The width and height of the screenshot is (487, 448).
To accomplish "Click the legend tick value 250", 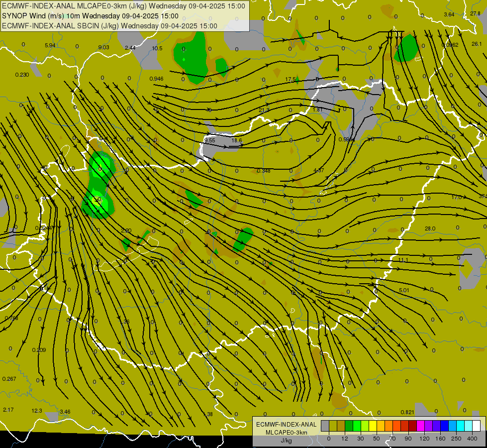I will (456, 439).
